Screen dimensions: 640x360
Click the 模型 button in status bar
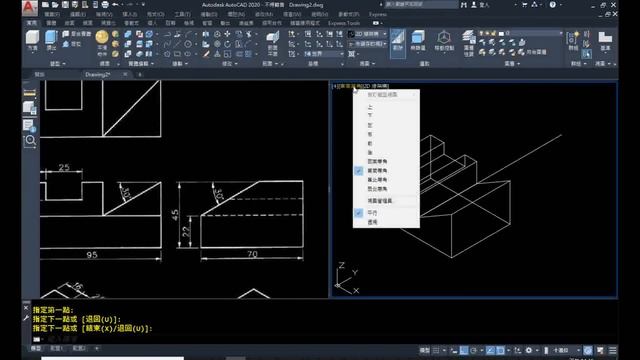pos(424,350)
